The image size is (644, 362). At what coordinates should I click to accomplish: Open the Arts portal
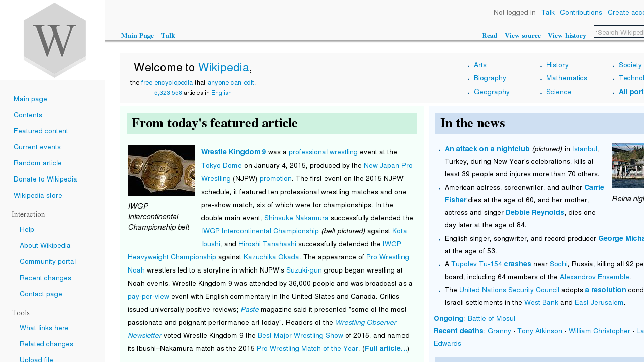pyautogui.click(x=480, y=65)
